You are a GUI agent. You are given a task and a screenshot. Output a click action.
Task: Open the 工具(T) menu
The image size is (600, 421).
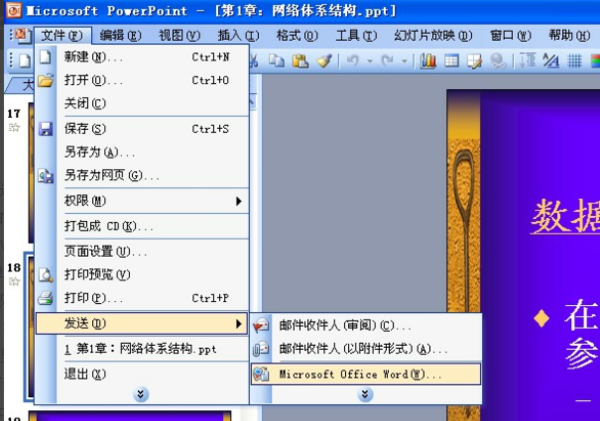pos(356,36)
